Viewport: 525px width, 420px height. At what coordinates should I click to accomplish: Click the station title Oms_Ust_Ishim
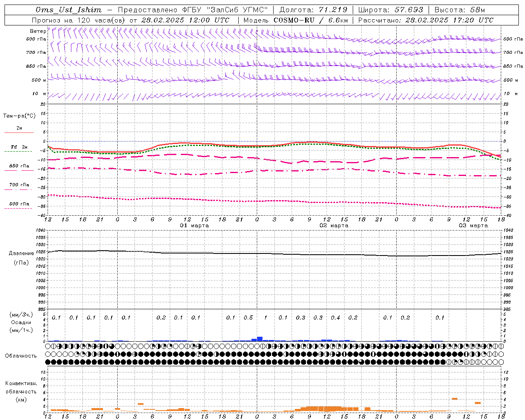[x=68, y=10]
